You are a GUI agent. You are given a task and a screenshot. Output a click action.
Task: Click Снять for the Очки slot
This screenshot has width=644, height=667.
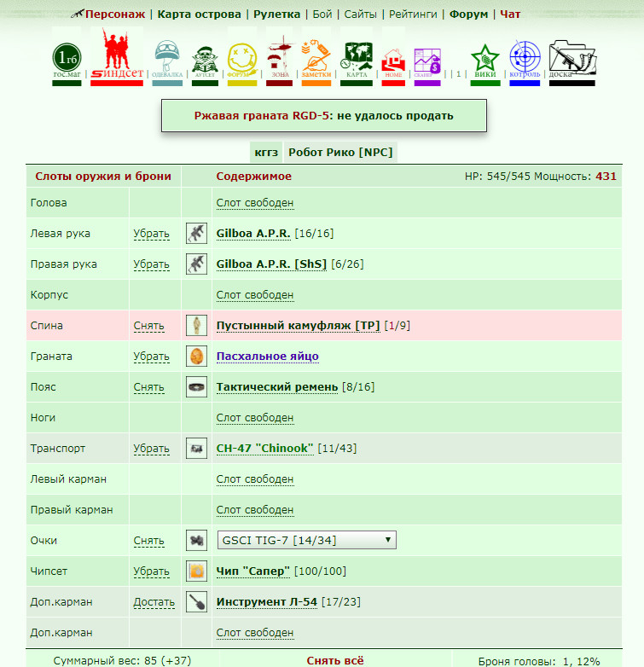coord(149,541)
